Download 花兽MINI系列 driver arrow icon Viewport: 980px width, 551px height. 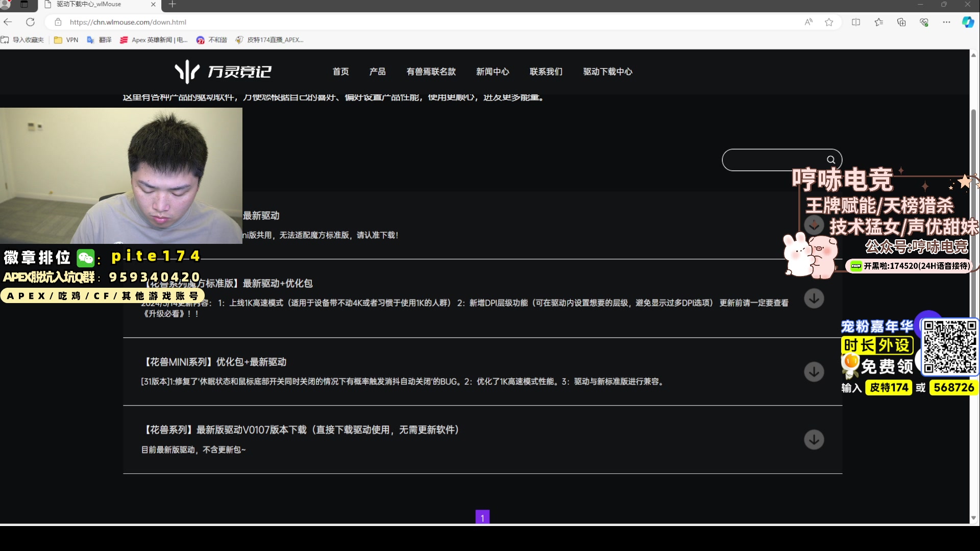pos(814,371)
